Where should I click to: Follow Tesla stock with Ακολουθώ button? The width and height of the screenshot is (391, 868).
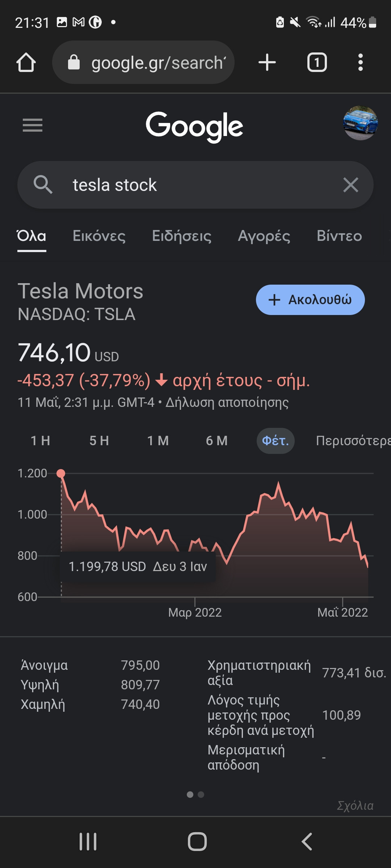point(310,300)
